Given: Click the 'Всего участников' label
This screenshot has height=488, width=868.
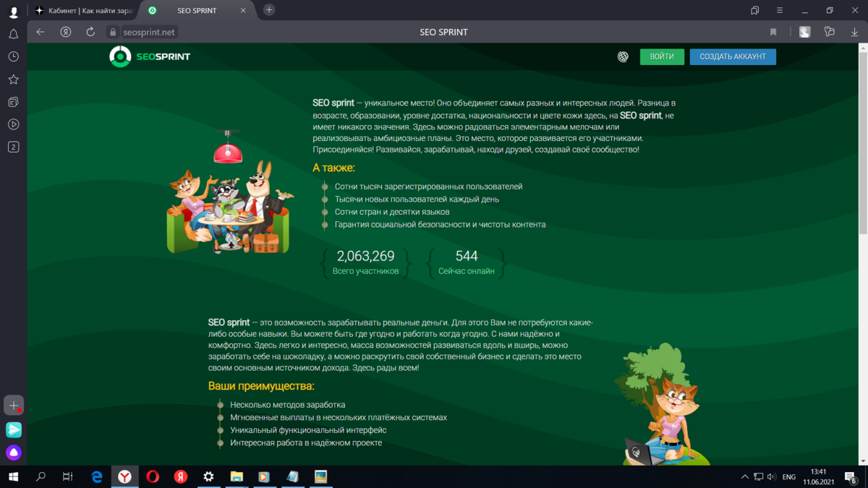Looking at the screenshot, I should click(x=365, y=271).
